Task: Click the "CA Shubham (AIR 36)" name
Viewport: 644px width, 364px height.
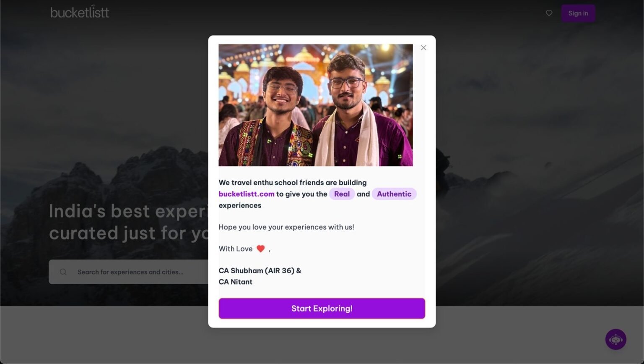Action: 257,271
